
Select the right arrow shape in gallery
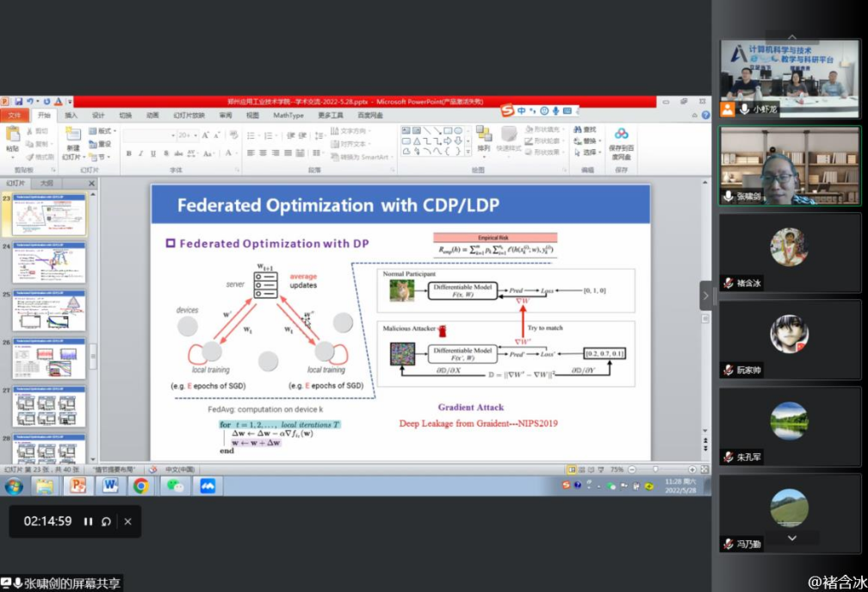coord(448,141)
